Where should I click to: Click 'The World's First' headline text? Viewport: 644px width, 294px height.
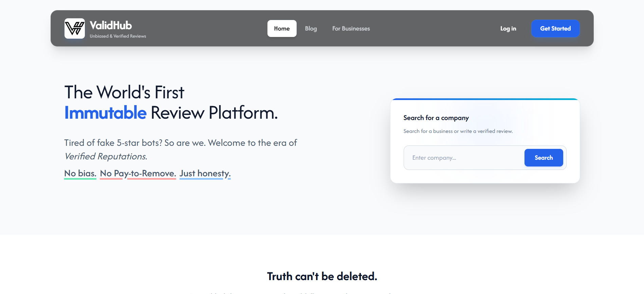124,92
